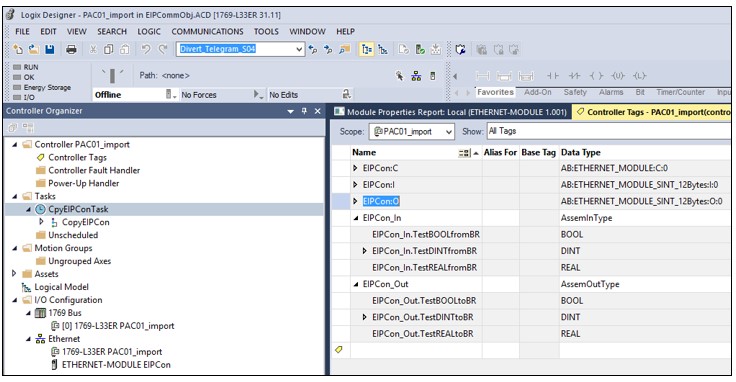The image size is (736, 382).
Task: Undo the last action
Action: tap(146, 49)
